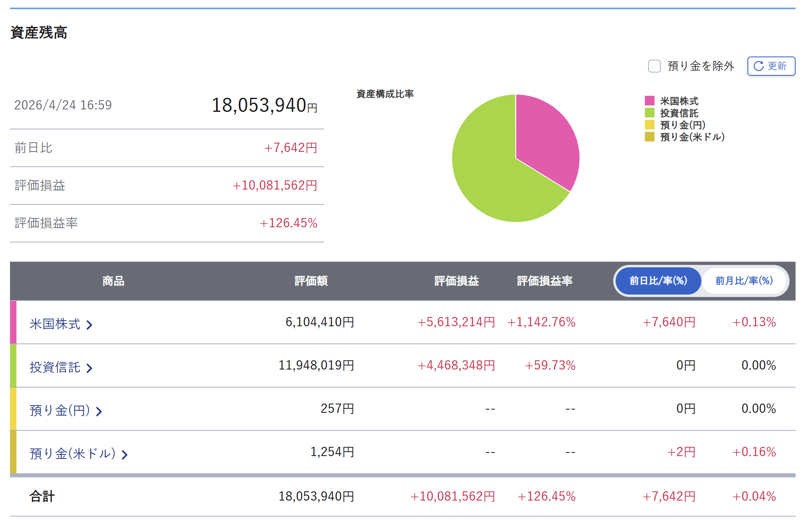Click the refresh icon in 更新 button
Viewport: 812px width, 521px height.
tap(759, 66)
